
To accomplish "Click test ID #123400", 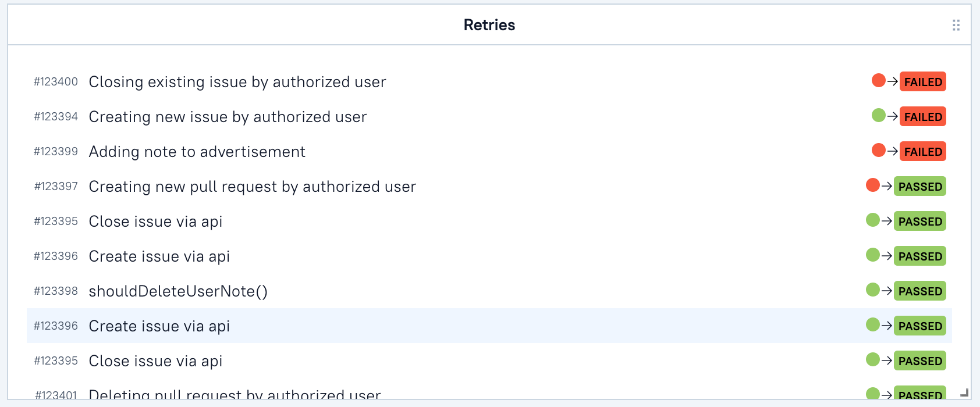I will tap(56, 82).
